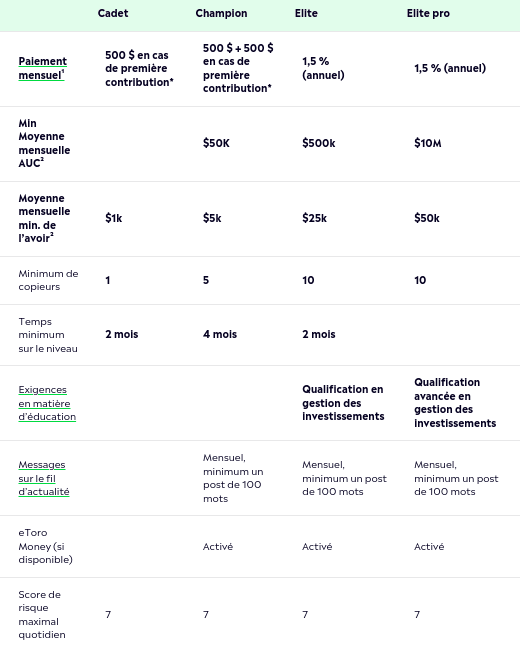Image resolution: width=520 pixels, height=646 pixels.
Task: Follow the Exigences en matière d'éducation link
Action: [x=47, y=403]
